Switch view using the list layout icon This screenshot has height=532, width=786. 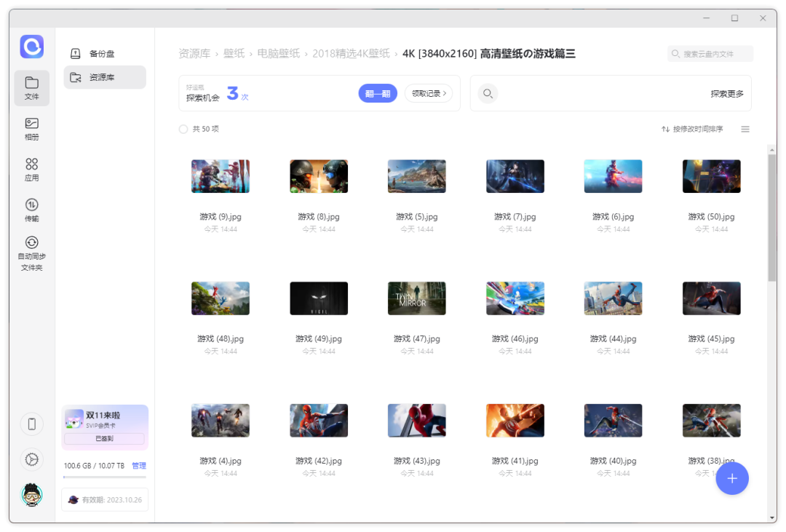click(x=745, y=130)
